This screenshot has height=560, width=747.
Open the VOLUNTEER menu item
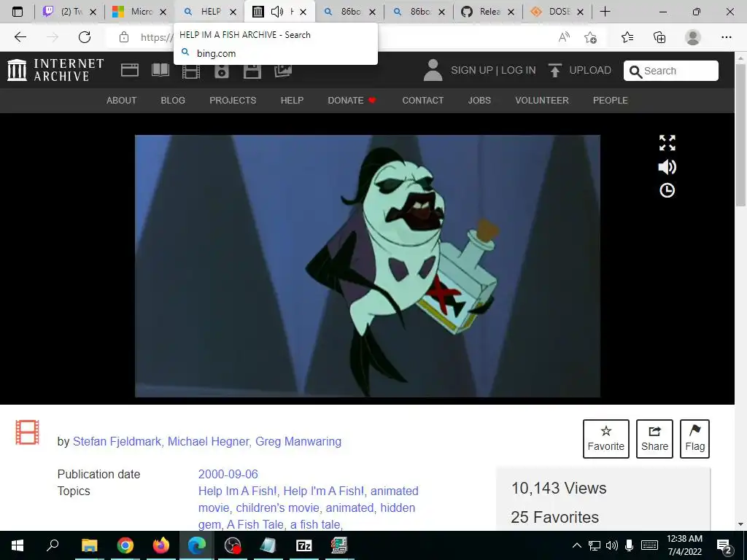point(542,101)
